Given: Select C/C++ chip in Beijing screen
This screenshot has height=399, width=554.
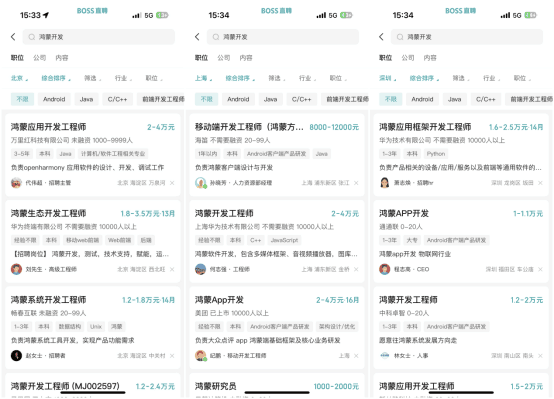Looking at the screenshot, I should (117, 99).
